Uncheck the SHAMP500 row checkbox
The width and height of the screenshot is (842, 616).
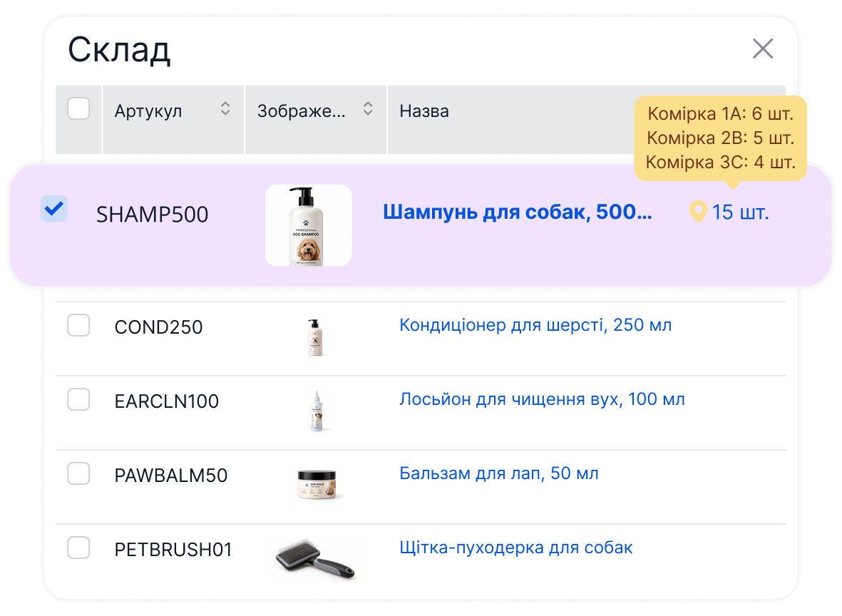53,208
